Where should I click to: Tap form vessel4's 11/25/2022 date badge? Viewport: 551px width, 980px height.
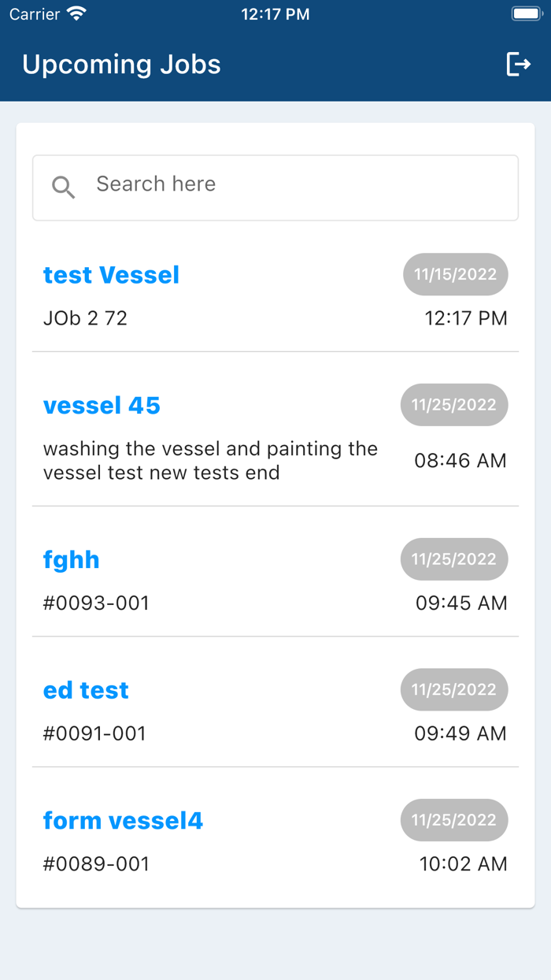tap(453, 820)
